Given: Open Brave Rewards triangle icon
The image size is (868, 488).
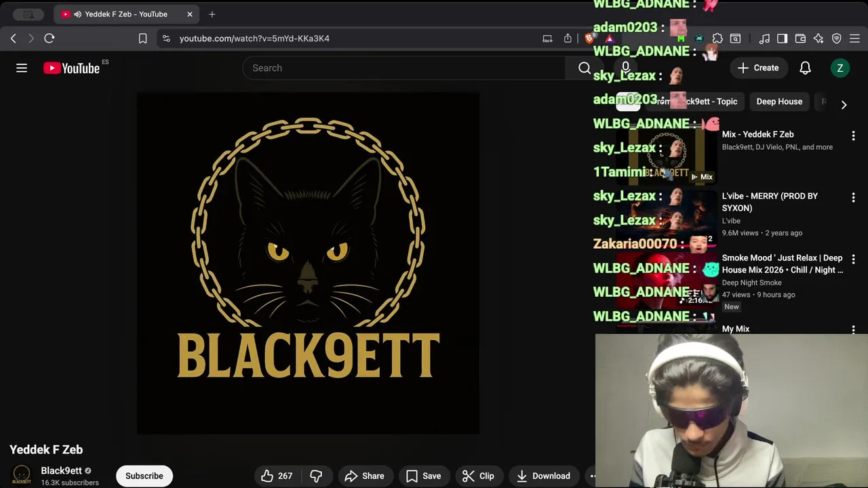Looking at the screenshot, I should (x=610, y=39).
